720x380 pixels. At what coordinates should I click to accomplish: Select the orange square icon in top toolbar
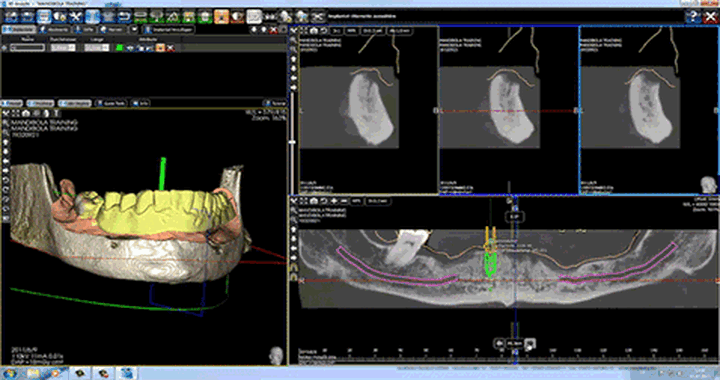click(x=221, y=17)
